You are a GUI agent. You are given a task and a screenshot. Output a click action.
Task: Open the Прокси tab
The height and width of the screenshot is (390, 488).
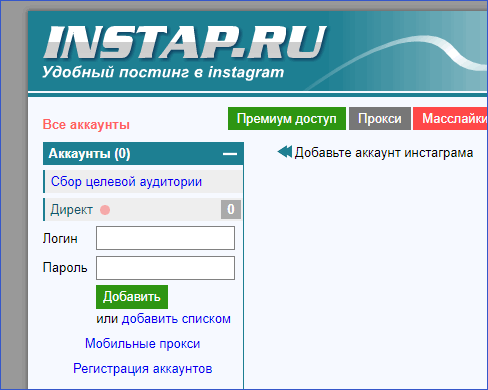pyautogui.click(x=380, y=119)
